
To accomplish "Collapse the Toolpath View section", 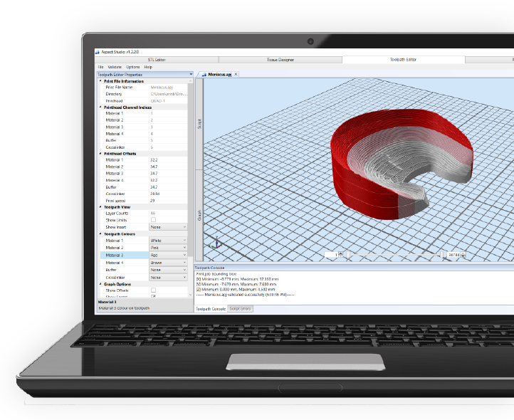I will click(100, 207).
